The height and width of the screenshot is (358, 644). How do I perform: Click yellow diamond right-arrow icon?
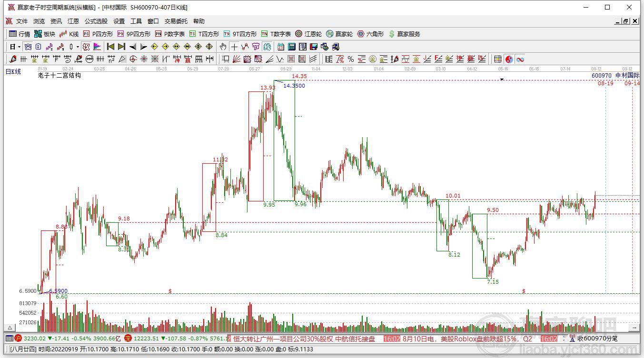click(165, 47)
